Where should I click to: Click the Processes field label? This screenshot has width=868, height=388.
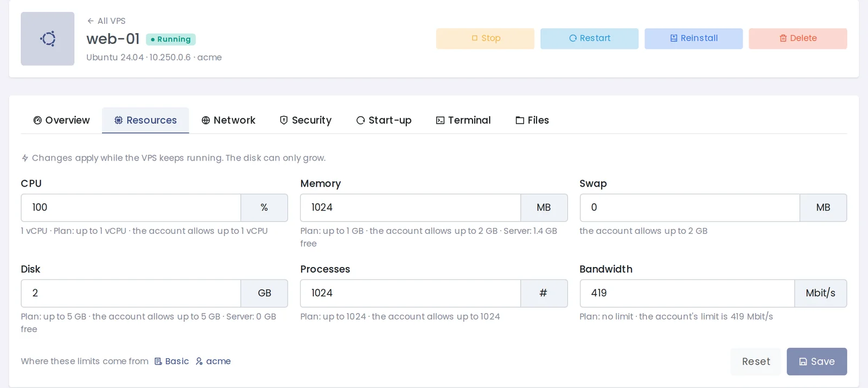(325, 269)
